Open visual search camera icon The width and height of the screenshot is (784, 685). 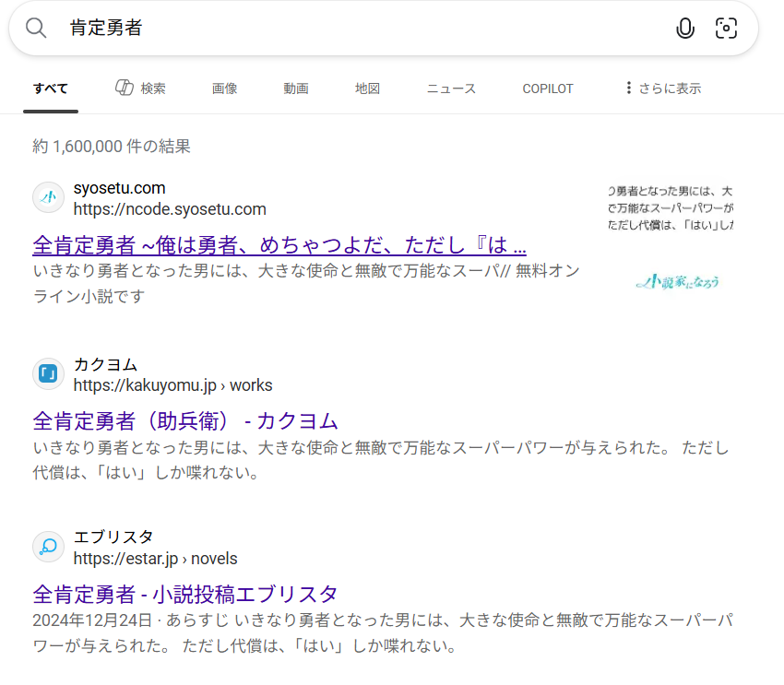[727, 29]
